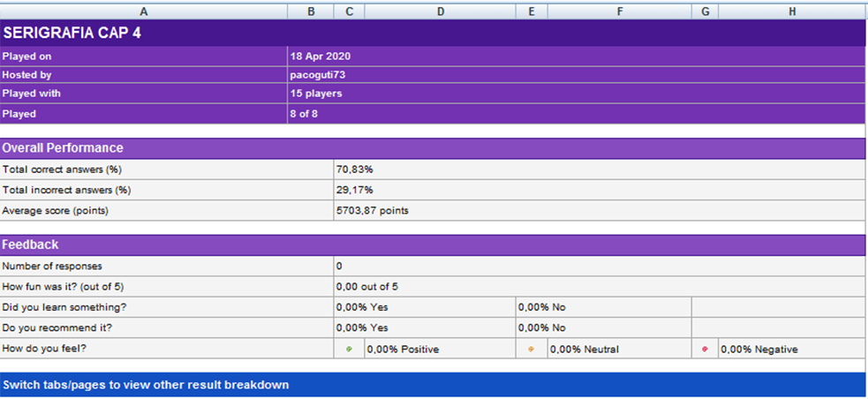Select column D header

click(440, 11)
